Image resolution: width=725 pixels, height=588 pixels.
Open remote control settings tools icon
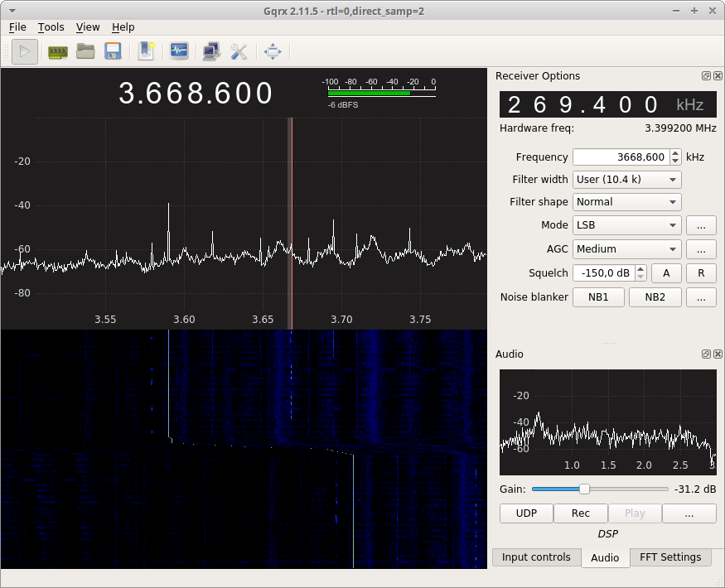[x=239, y=52]
